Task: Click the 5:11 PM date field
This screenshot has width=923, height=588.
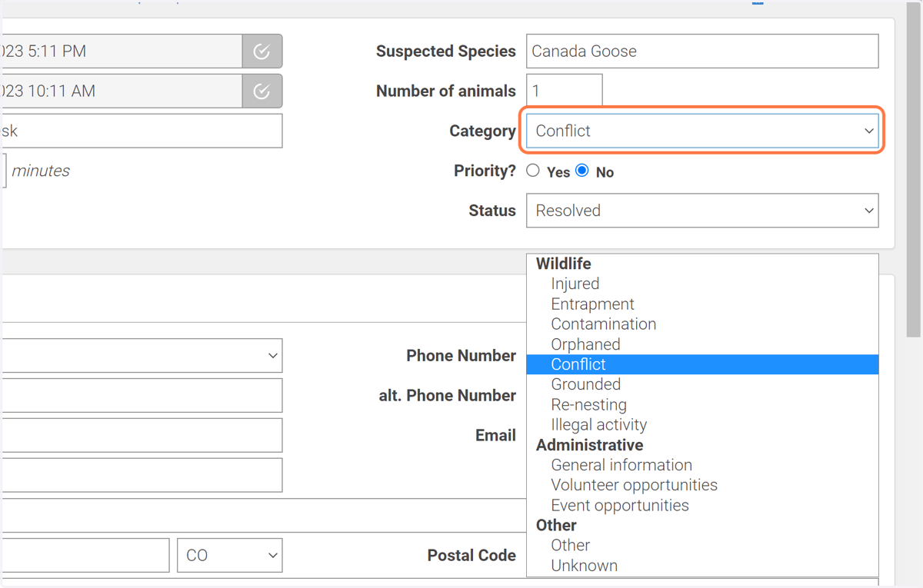Action: click(122, 51)
